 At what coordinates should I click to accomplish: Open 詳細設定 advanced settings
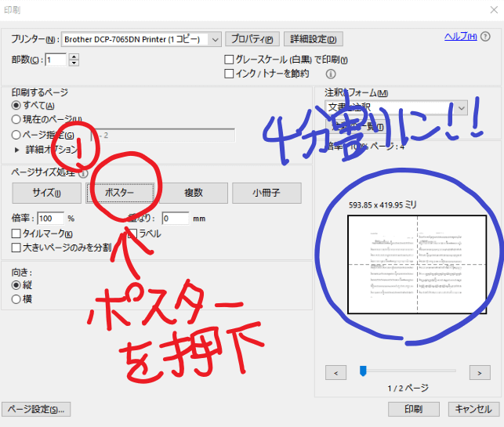pyautogui.click(x=313, y=39)
